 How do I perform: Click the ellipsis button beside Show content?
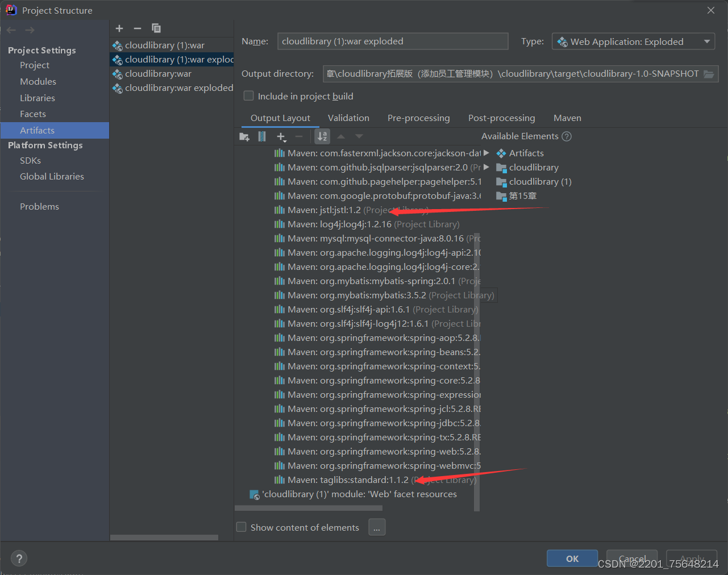(x=377, y=527)
